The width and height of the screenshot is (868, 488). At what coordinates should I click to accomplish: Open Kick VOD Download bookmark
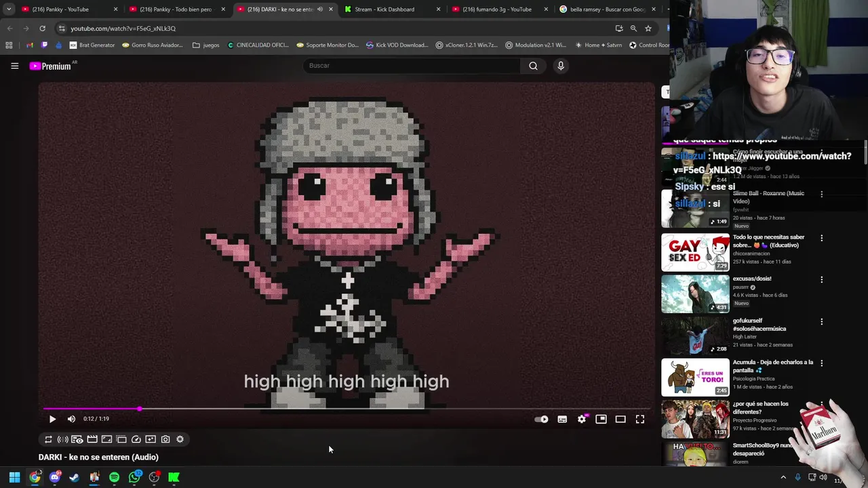pos(397,45)
